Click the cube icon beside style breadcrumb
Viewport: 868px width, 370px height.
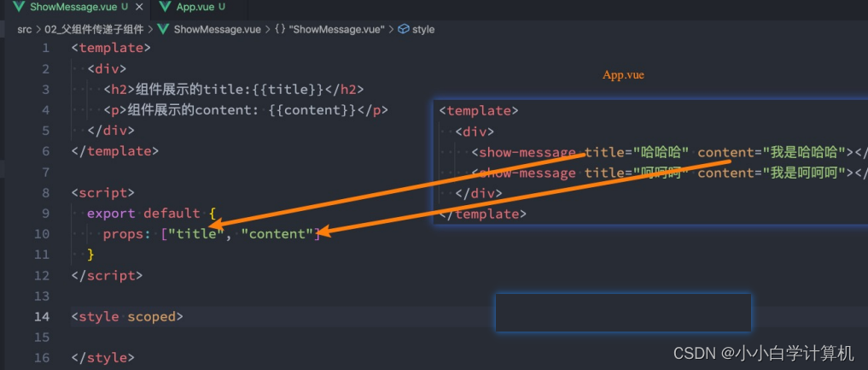(x=404, y=29)
